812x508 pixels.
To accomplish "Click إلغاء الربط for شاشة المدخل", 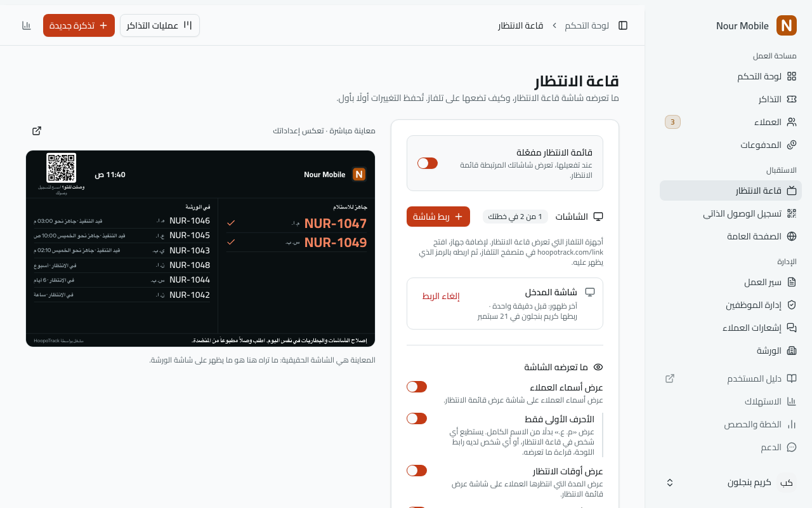I will 441,296.
